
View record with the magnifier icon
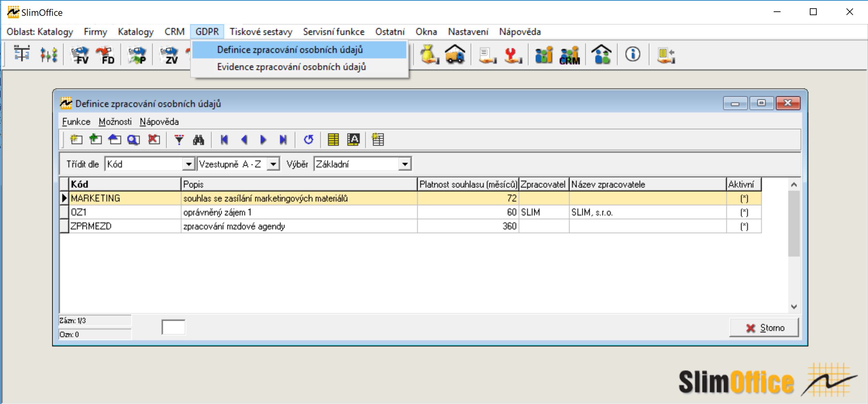(x=134, y=139)
